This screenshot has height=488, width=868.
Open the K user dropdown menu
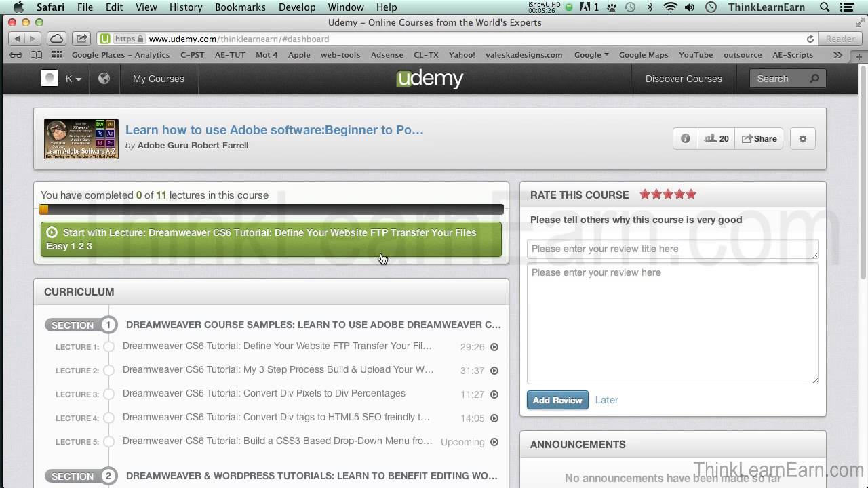pos(73,79)
